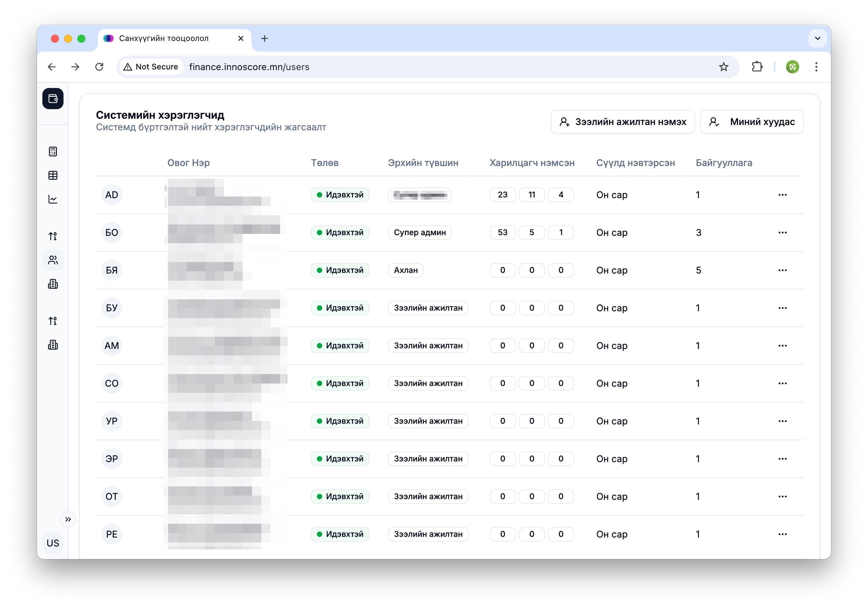Screen dimensions: 868x608
Task: Open a new browser tab
Action: tap(264, 38)
